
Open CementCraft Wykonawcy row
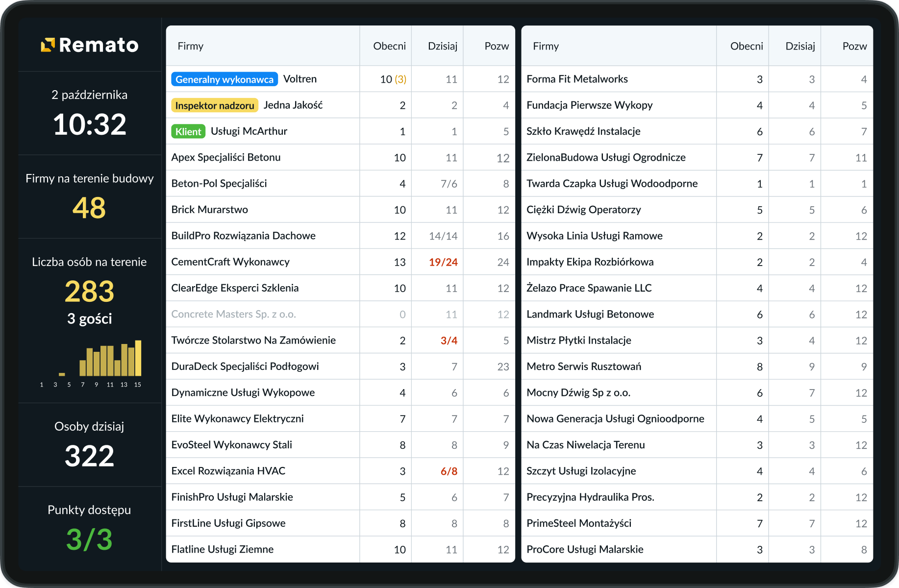click(230, 262)
